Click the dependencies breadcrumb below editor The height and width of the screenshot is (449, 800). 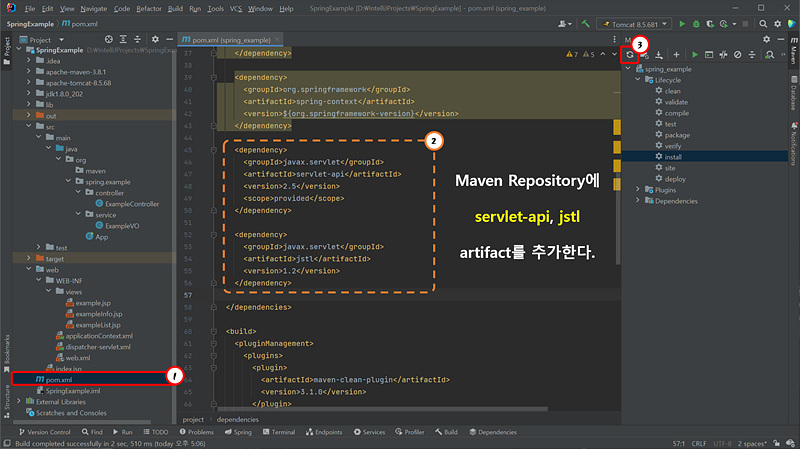click(237, 419)
